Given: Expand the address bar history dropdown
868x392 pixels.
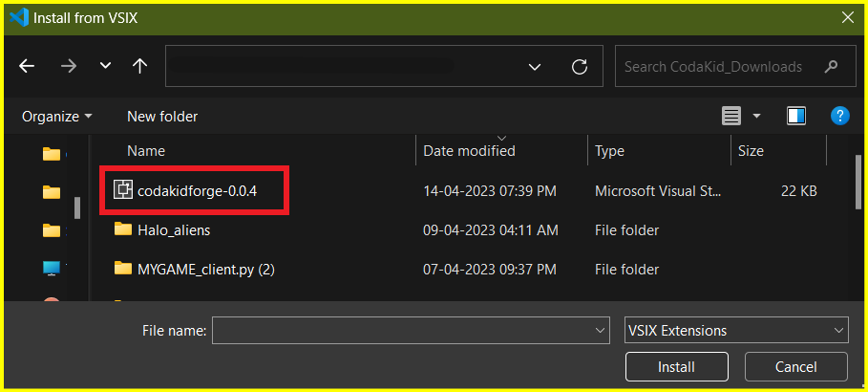Looking at the screenshot, I should pos(534,67).
